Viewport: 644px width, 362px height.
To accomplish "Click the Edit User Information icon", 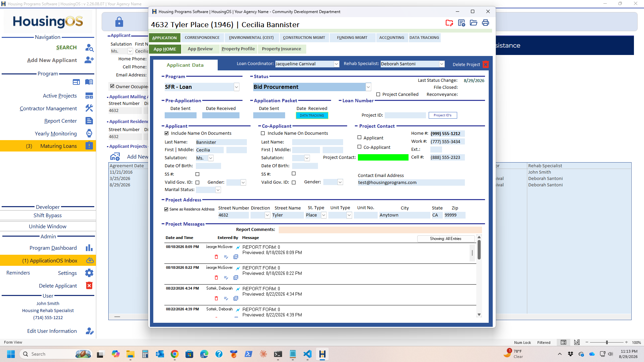I will tap(90, 331).
